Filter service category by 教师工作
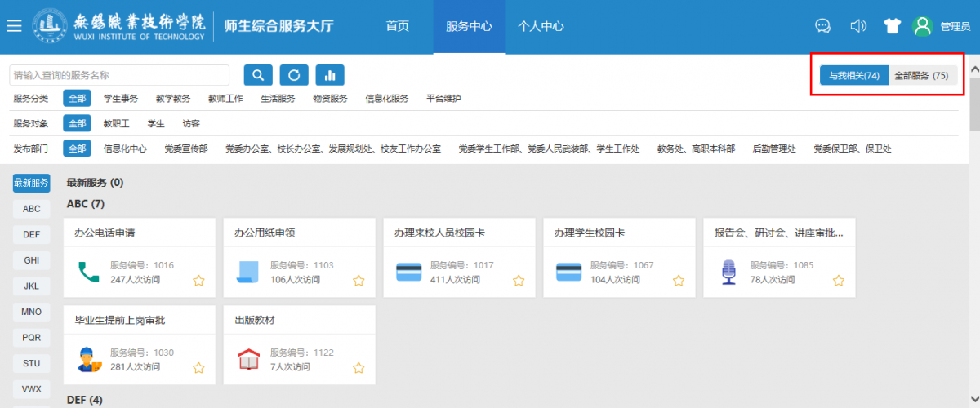 [x=225, y=99]
